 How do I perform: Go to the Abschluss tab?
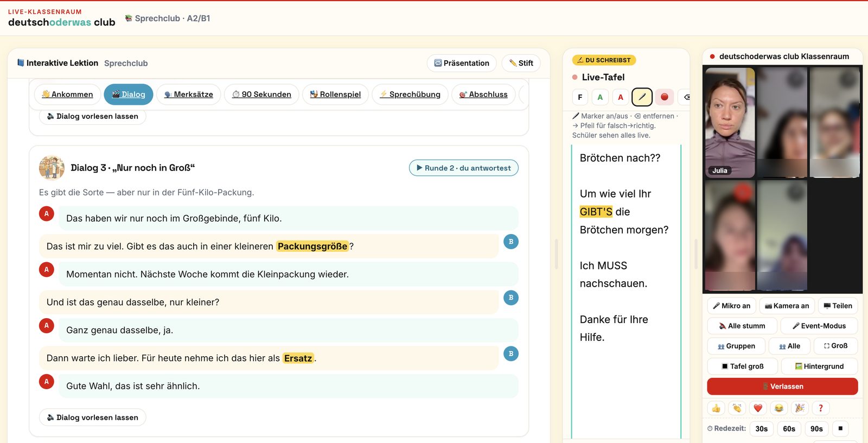[x=483, y=94]
